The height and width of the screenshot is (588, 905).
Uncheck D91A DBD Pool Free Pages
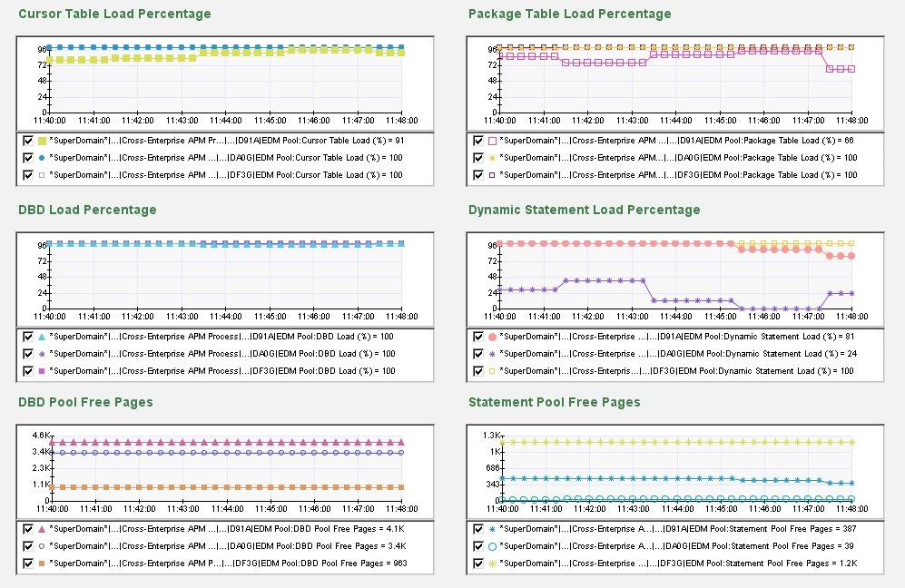tap(28, 529)
